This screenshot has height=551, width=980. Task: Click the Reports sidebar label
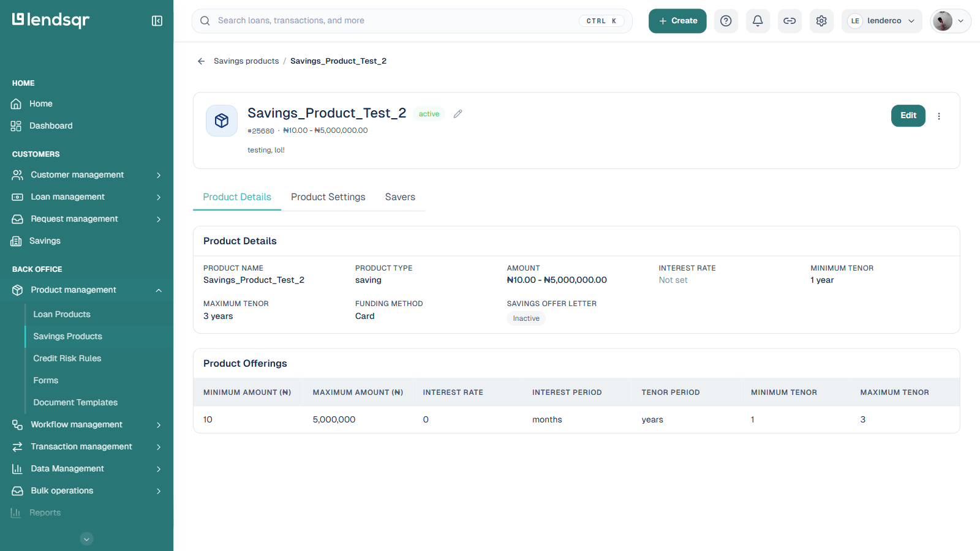point(45,513)
